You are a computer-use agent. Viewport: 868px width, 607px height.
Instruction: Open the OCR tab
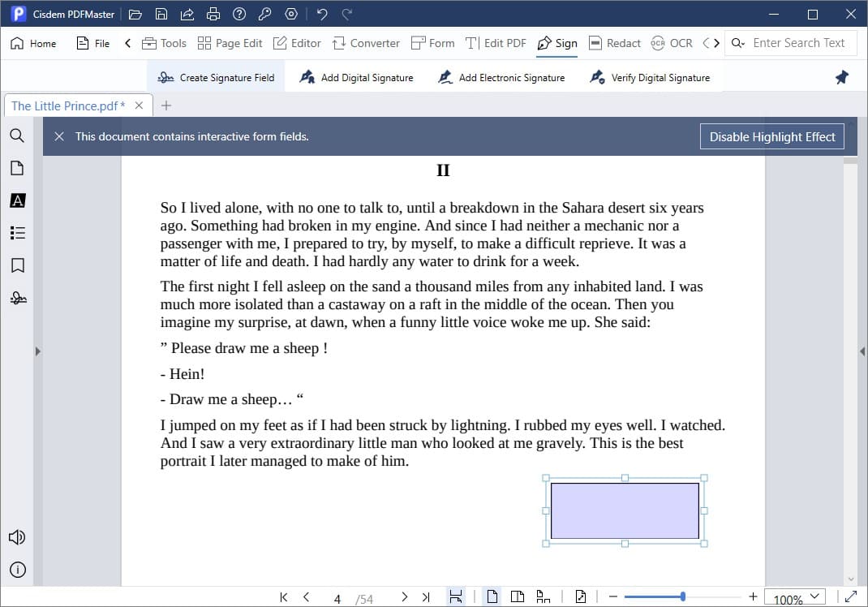672,43
